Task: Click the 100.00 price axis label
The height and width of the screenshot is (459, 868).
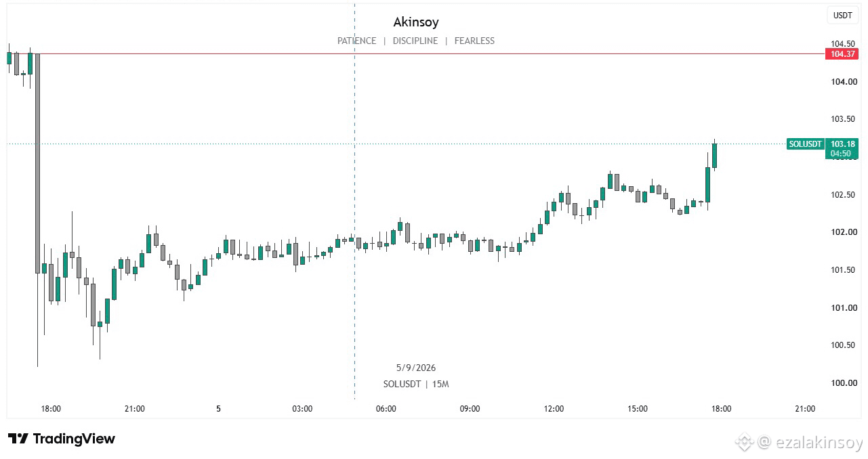Action: pyautogui.click(x=844, y=383)
